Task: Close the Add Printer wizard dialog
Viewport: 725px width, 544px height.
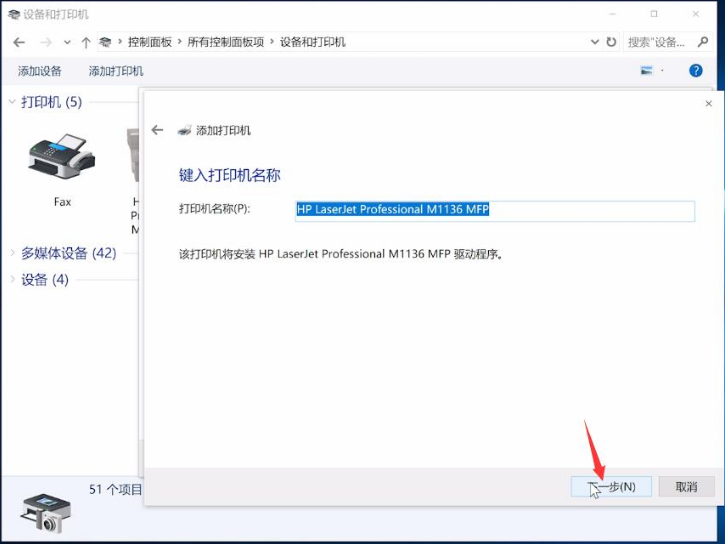Action: coord(708,103)
